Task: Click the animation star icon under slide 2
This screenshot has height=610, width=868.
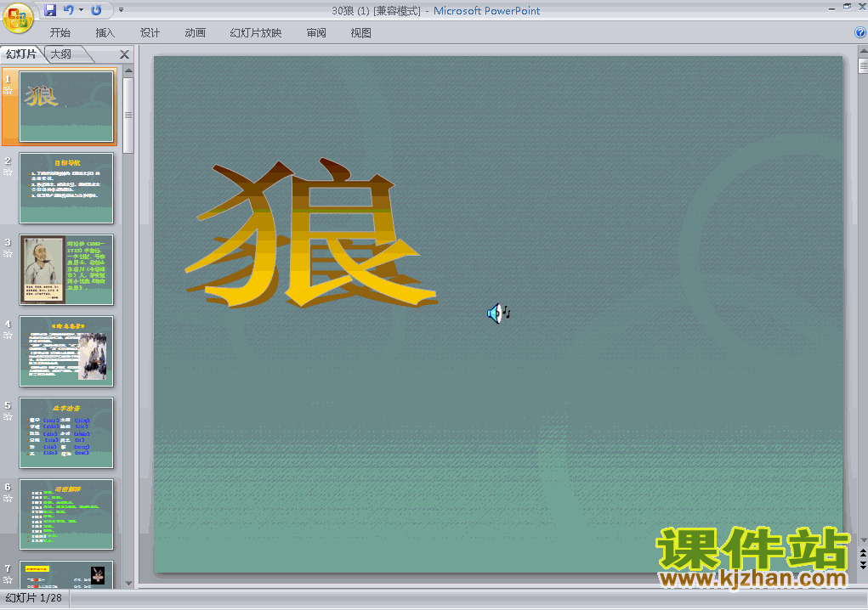Action: (x=8, y=172)
